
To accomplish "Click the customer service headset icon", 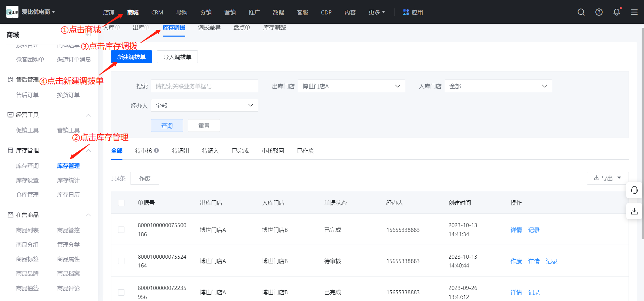I will coord(634,190).
